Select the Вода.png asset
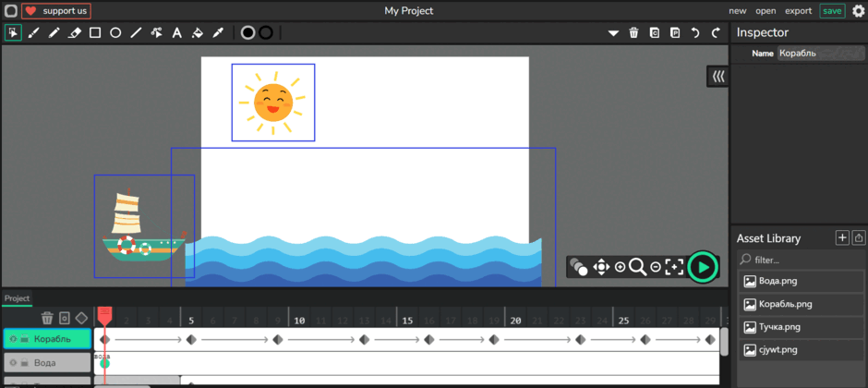Image resolution: width=868 pixels, height=388 pixels. pyautogui.click(x=802, y=281)
